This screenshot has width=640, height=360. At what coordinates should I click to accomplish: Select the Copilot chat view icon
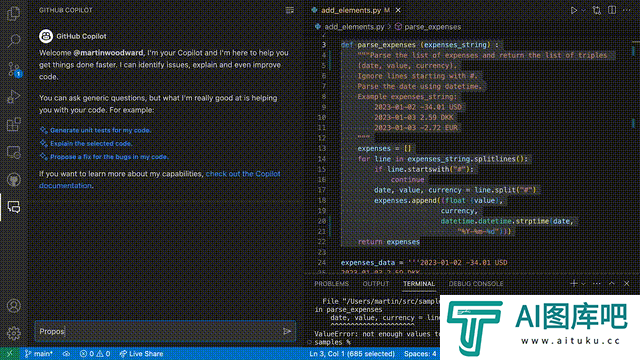pos(14,207)
